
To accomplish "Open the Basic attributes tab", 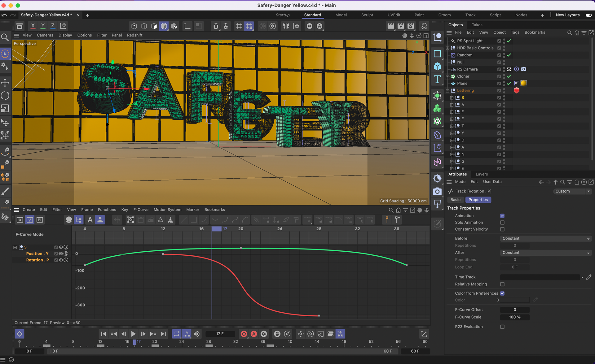I will coord(455,200).
